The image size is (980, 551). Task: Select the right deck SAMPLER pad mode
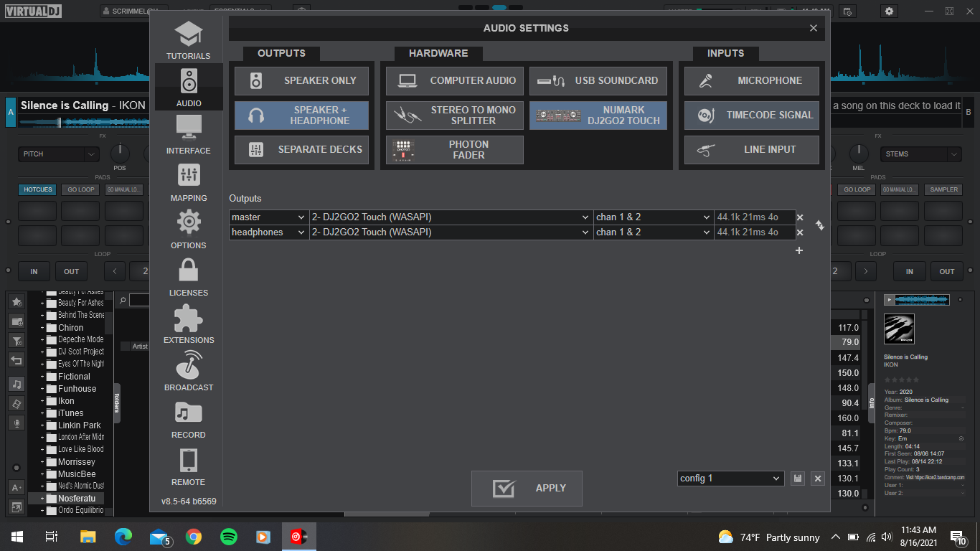[x=944, y=189]
